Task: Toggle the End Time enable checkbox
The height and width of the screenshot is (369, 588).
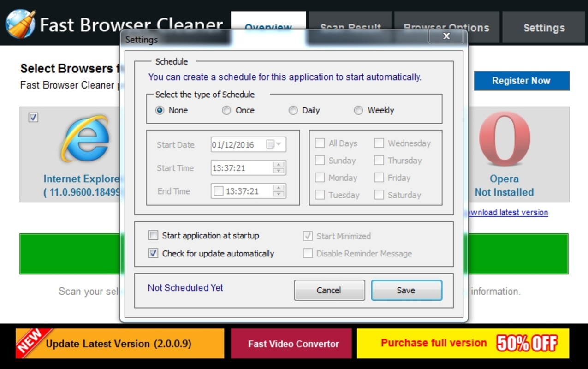Action: click(219, 191)
